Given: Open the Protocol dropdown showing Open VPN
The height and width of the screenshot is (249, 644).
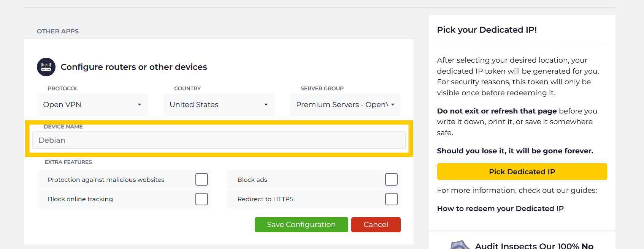Looking at the screenshot, I should point(92,105).
